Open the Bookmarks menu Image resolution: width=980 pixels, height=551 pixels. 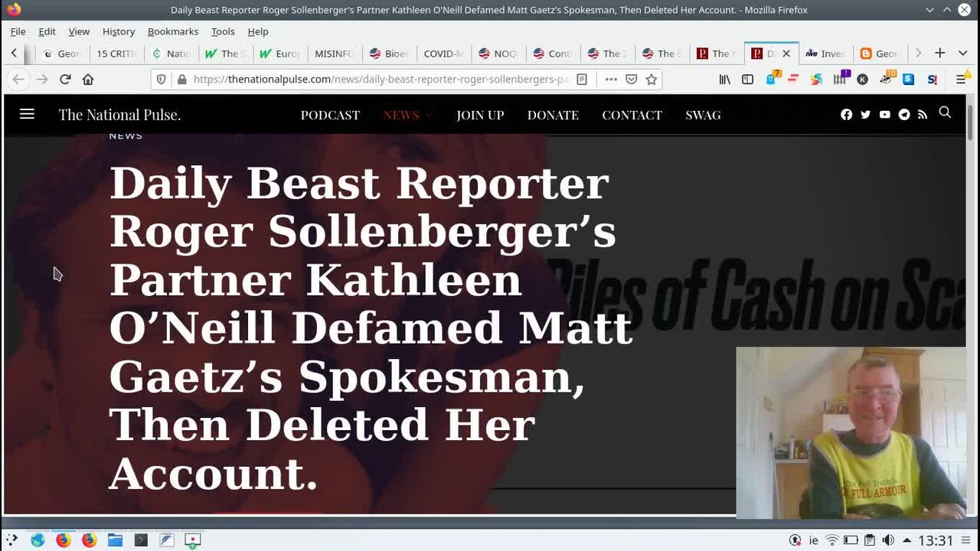[x=172, y=31]
